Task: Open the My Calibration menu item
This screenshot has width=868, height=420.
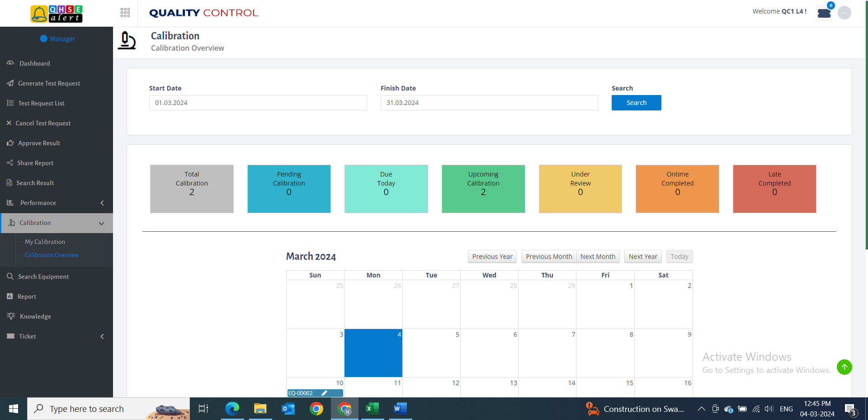Action: tap(45, 241)
